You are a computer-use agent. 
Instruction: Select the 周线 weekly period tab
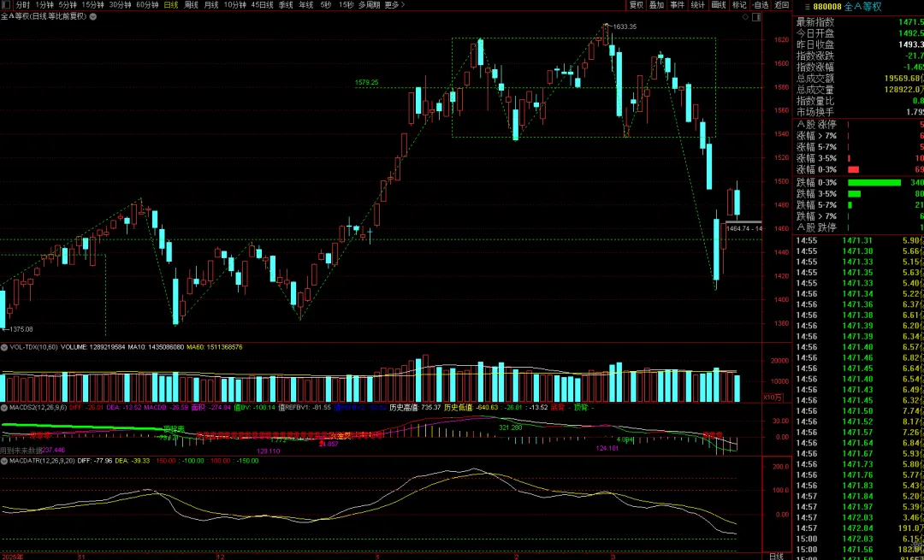coord(191,5)
